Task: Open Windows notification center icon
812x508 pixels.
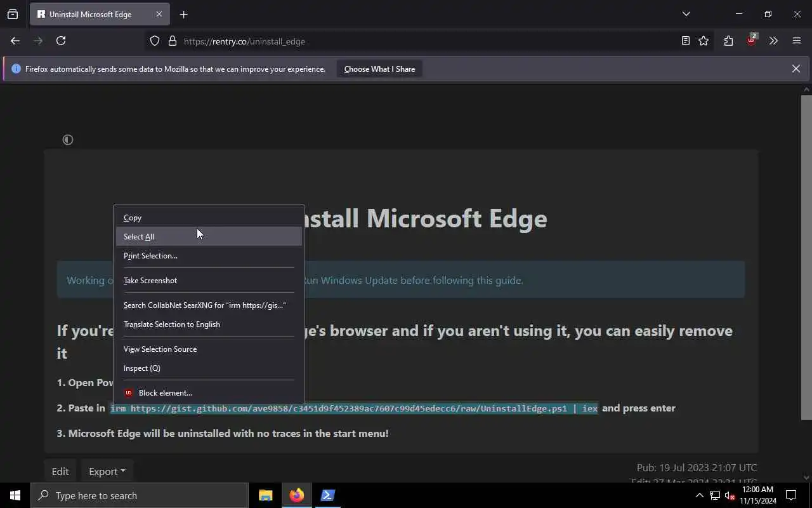Action: pyautogui.click(x=791, y=495)
